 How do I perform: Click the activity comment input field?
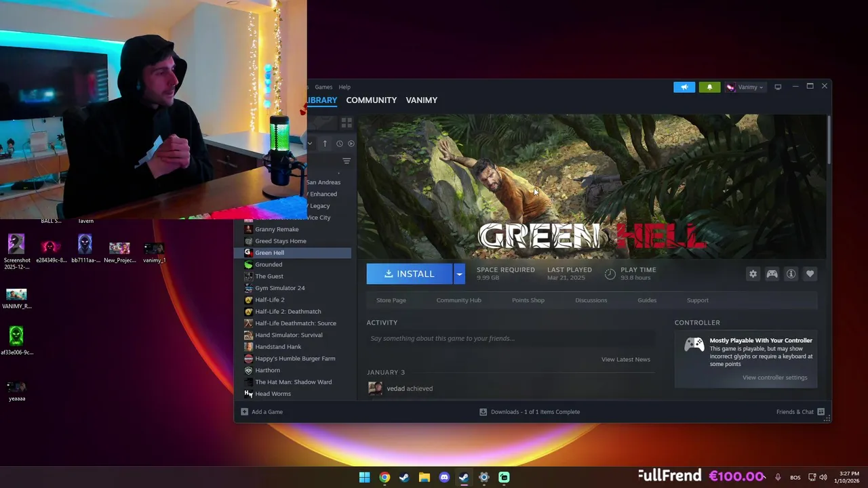[511, 338]
